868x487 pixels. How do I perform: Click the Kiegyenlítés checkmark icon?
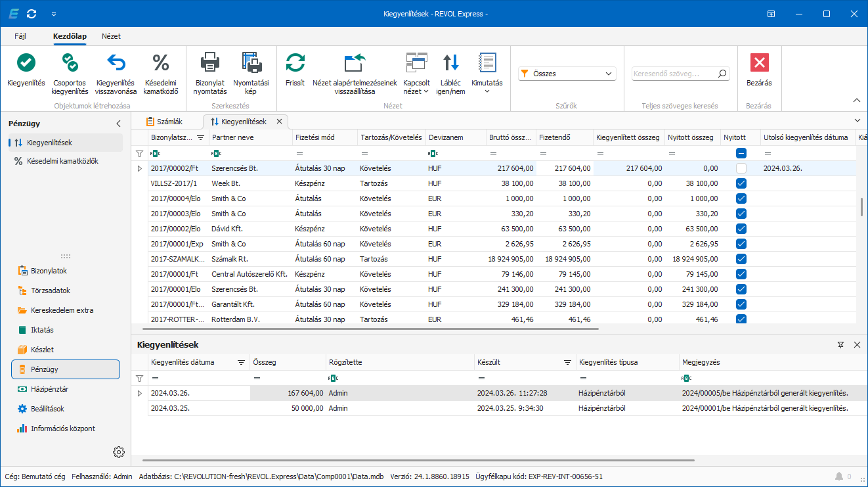click(x=26, y=63)
